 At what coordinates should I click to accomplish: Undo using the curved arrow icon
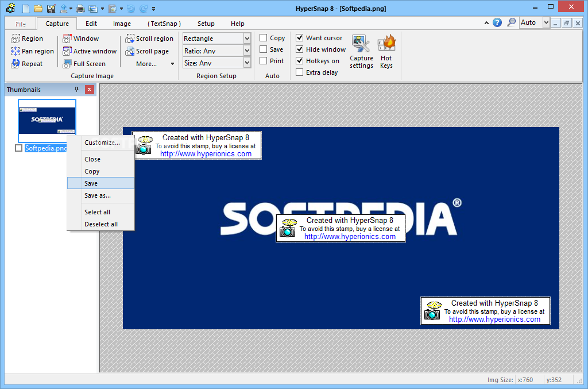click(x=131, y=8)
